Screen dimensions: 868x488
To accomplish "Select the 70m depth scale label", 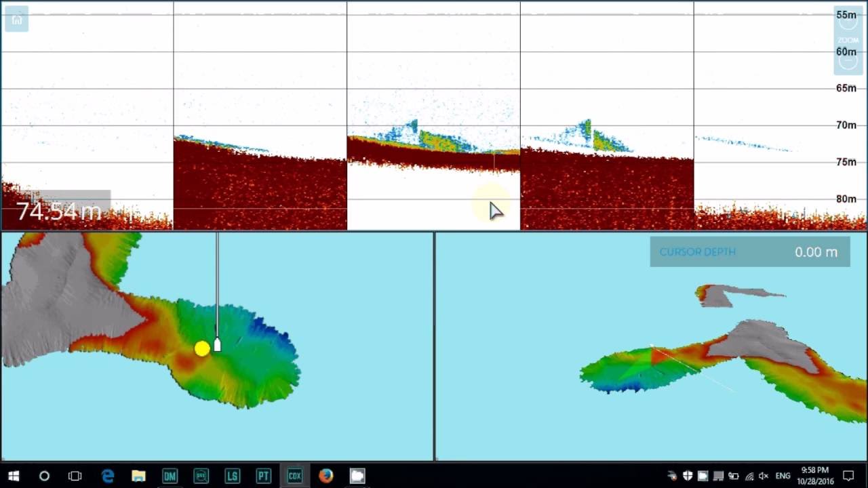I will point(846,125).
